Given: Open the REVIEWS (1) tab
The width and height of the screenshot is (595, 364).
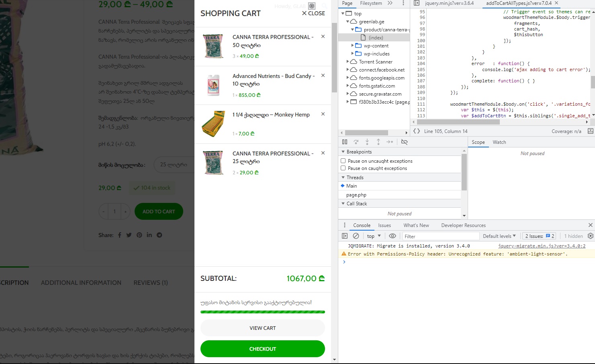Looking at the screenshot, I should [x=151, y=283].
